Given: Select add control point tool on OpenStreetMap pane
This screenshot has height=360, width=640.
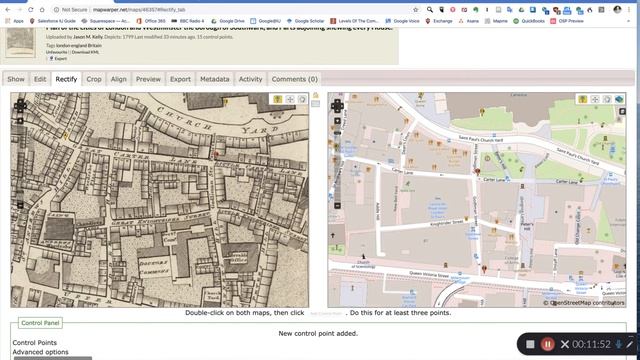Looking at the screenshot, I should point(582,100).
